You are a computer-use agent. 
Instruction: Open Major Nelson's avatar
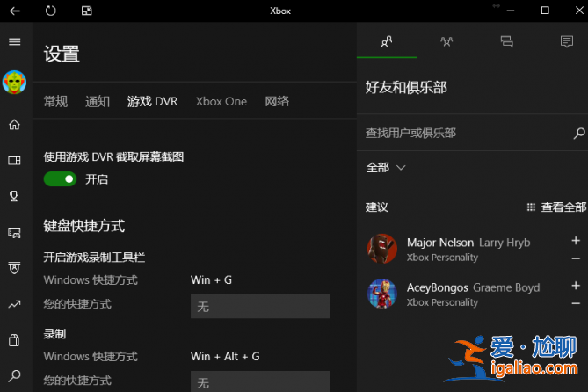[382, 249]
